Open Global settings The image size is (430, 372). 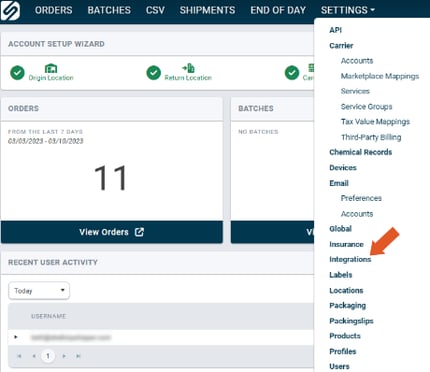tap(340, 229)
